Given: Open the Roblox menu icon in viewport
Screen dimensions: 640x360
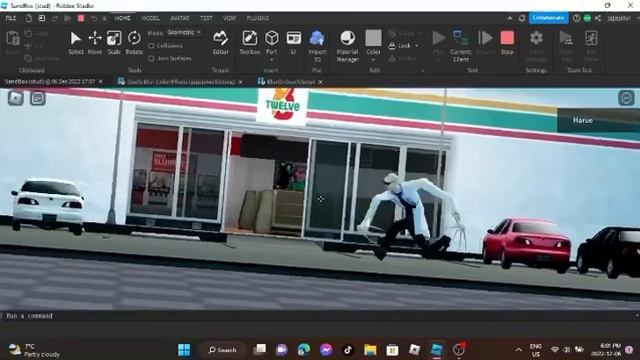Looking at the screenshot, I should coord(16,98).
